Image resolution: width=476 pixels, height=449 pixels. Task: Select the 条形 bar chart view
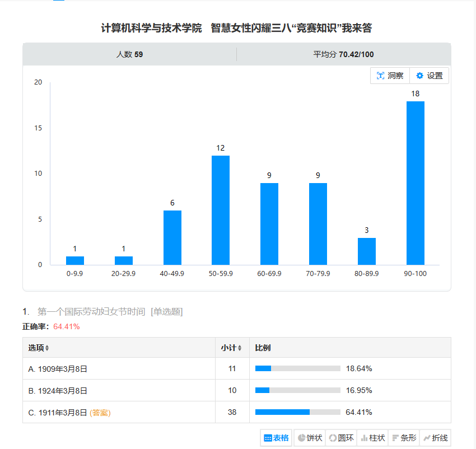(404, 438)
